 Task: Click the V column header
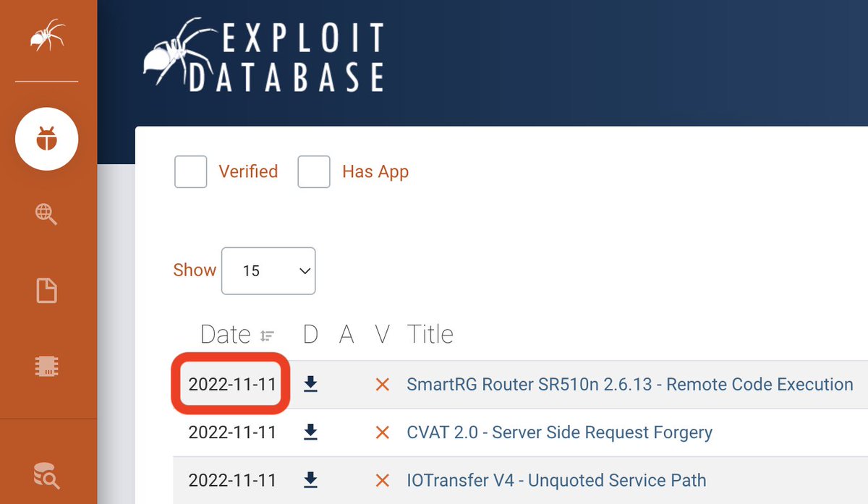click(x=383, y=334)
